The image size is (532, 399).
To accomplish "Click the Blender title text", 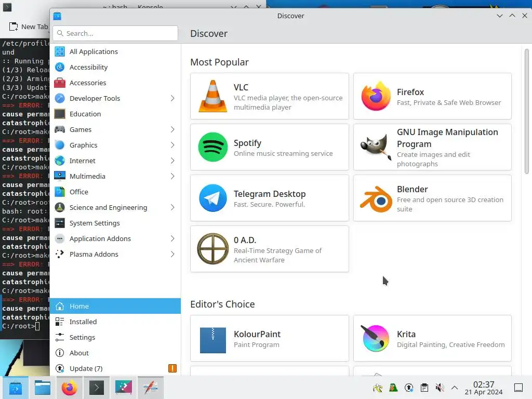I will click(x=412, y=189).
